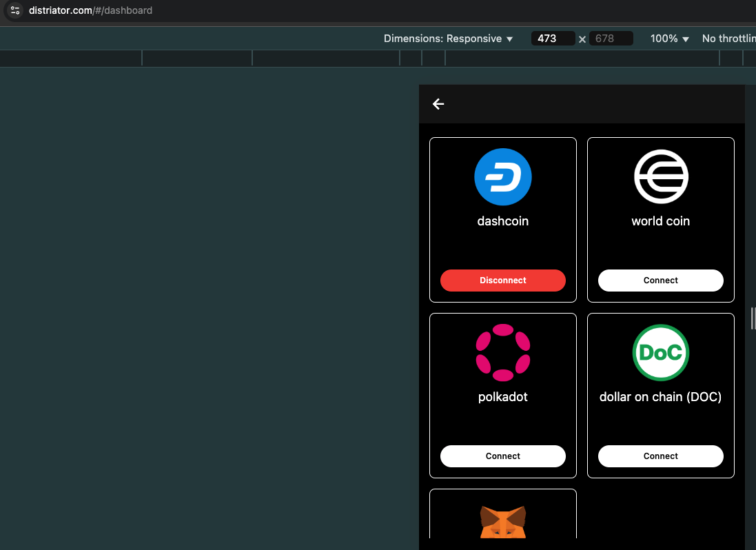This screenshot has height=550, width=756.
Task: Connect the polkadot wallet
Action: tap(503, 456)
